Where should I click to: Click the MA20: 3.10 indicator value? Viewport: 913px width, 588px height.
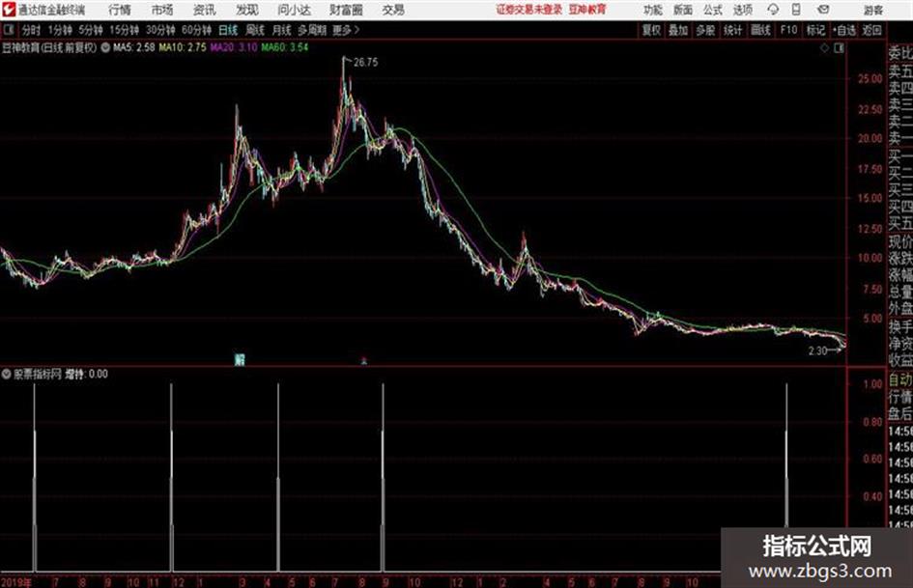click(x=234, y=47)
